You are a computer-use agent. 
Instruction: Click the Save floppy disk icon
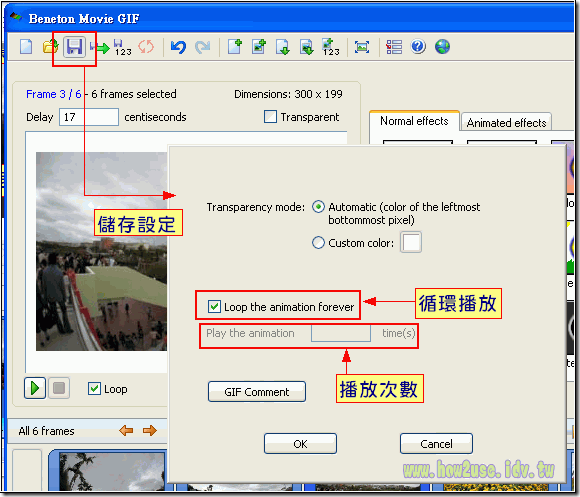tap(74, 47)
